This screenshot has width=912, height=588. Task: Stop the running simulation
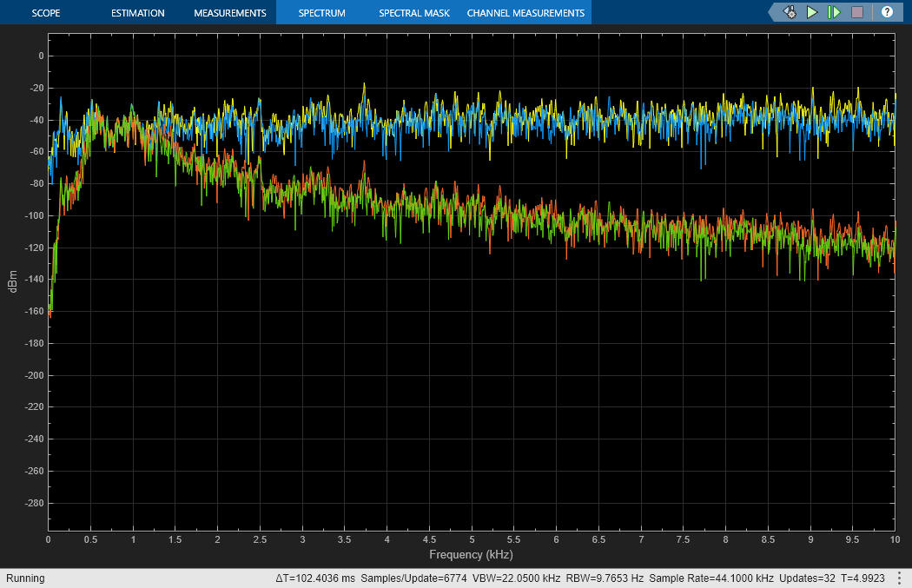point(857,12)
